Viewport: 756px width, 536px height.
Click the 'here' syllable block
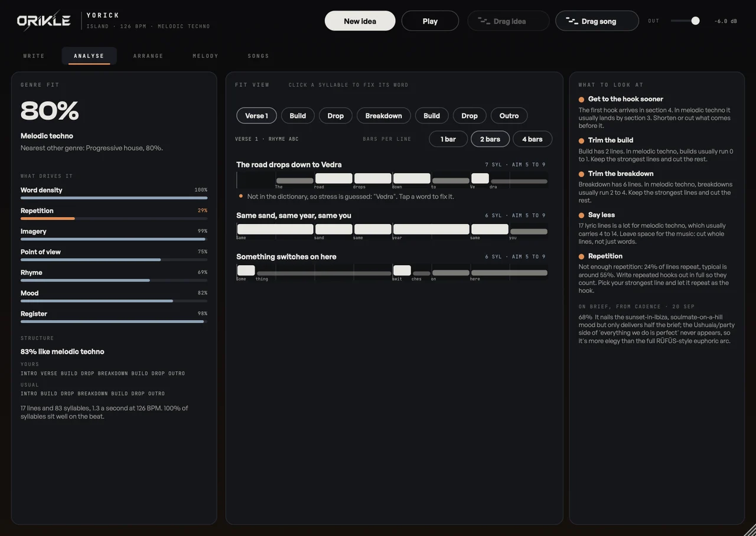pyautogui.click(x=509, y=273)
